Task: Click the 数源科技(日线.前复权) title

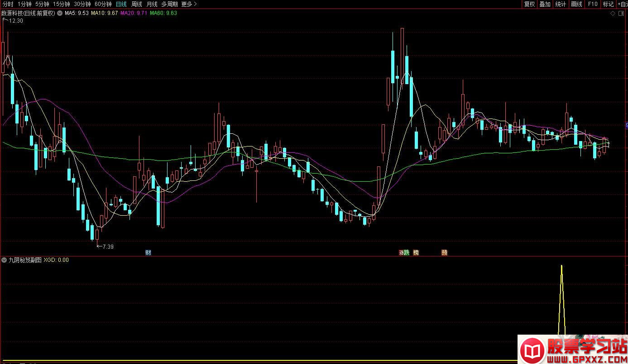Action: click(x=28, y=13)
